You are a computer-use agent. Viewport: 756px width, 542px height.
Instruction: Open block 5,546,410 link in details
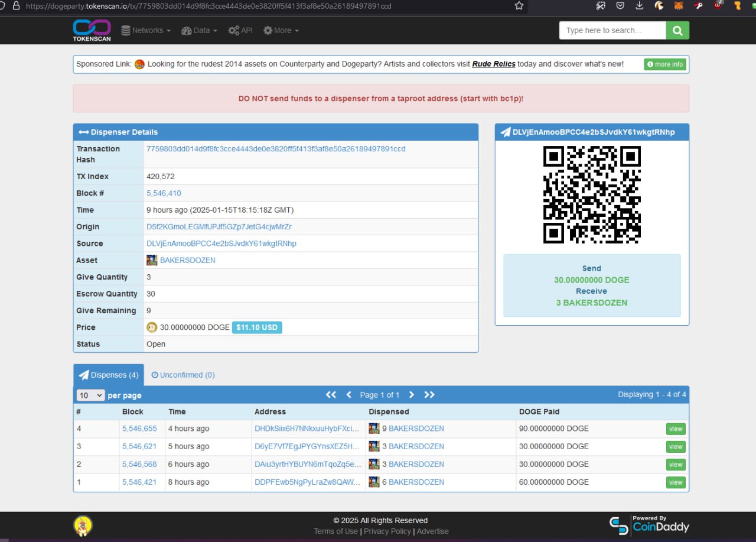pyautogui.click(x=164, y=193)
